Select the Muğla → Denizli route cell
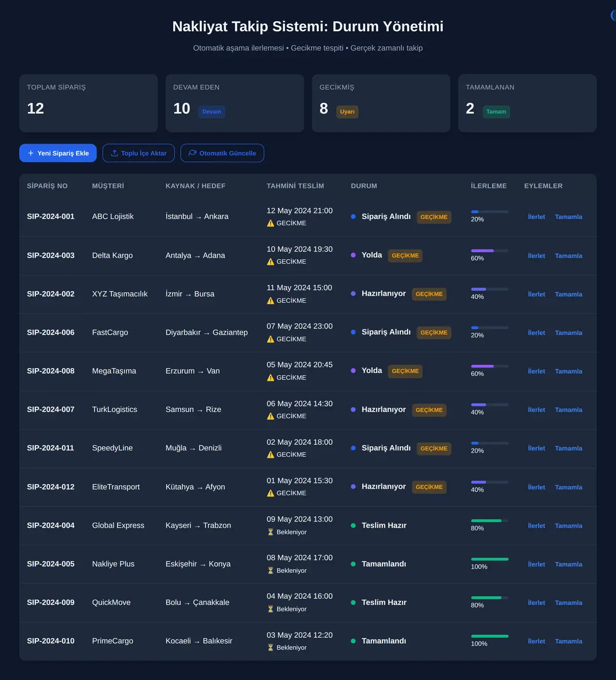The height and width of the screenshot is (680, 616). 194,448
